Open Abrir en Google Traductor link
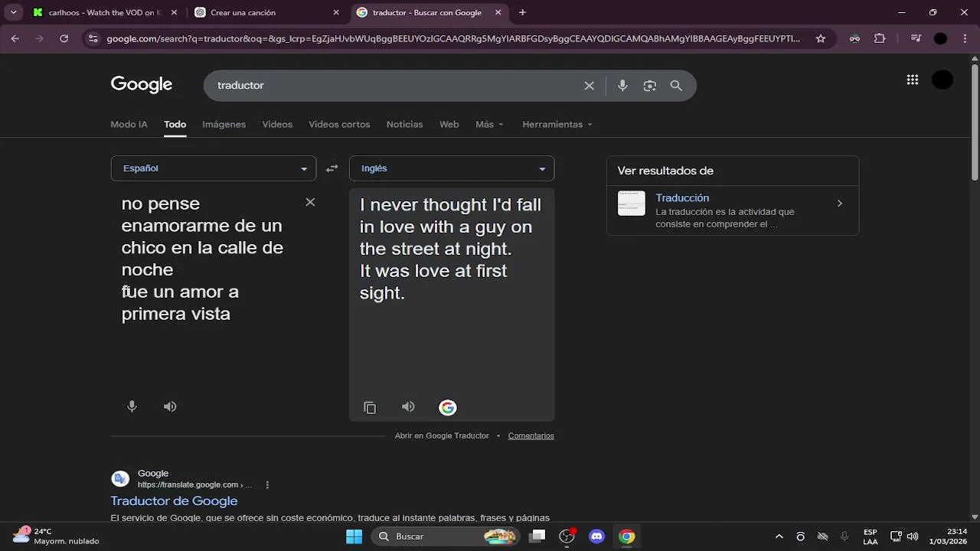Screen dimensions: 980x551 [442, 435]
